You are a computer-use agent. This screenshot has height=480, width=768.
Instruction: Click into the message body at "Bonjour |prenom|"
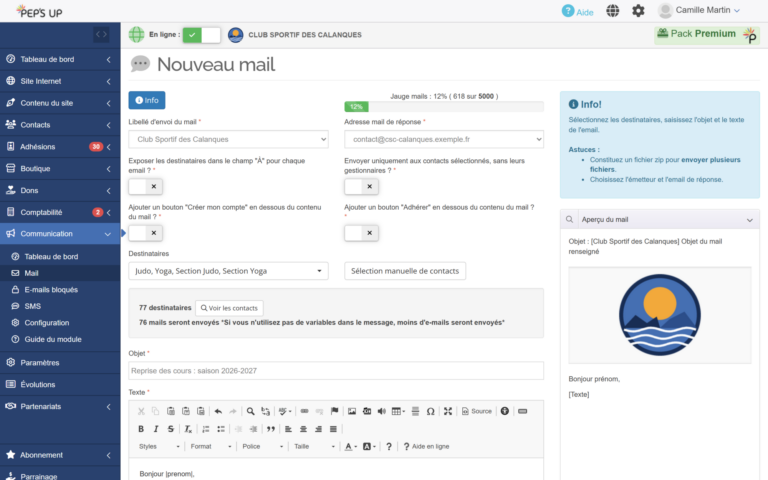coord(167,474)
